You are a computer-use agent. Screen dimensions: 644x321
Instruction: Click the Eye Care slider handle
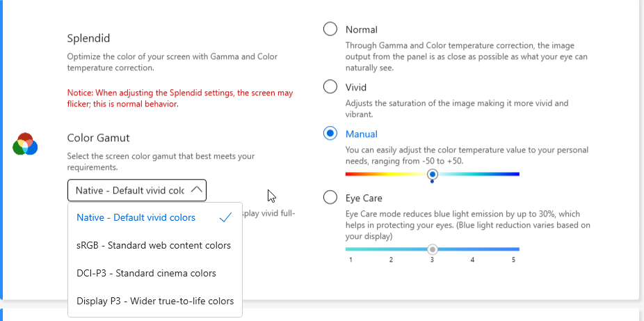click(433, 249)
